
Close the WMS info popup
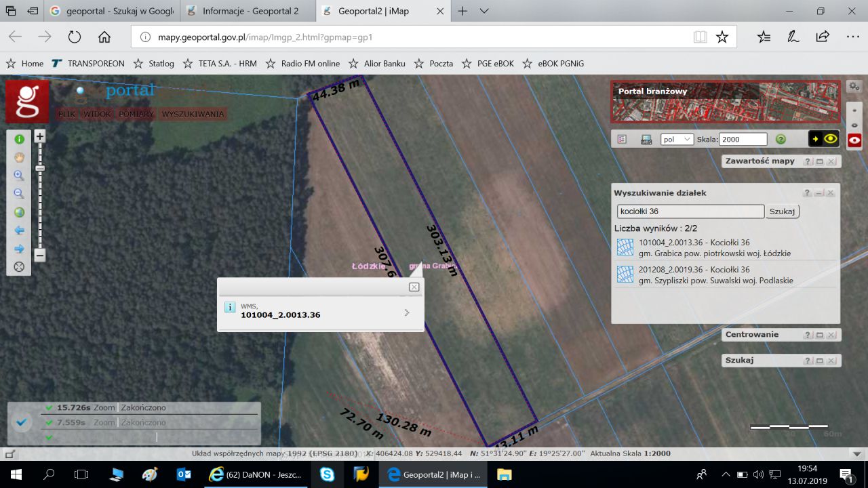(x=414, y=287)
